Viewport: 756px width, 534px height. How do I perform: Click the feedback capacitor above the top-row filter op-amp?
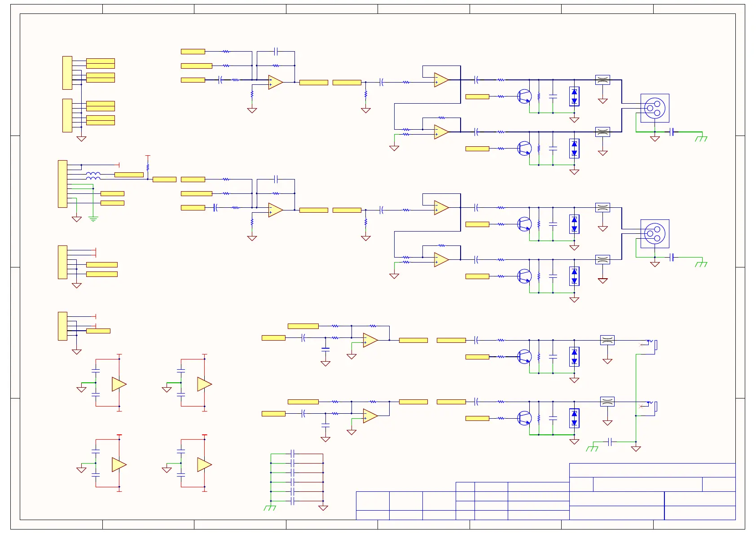[277, 52]
